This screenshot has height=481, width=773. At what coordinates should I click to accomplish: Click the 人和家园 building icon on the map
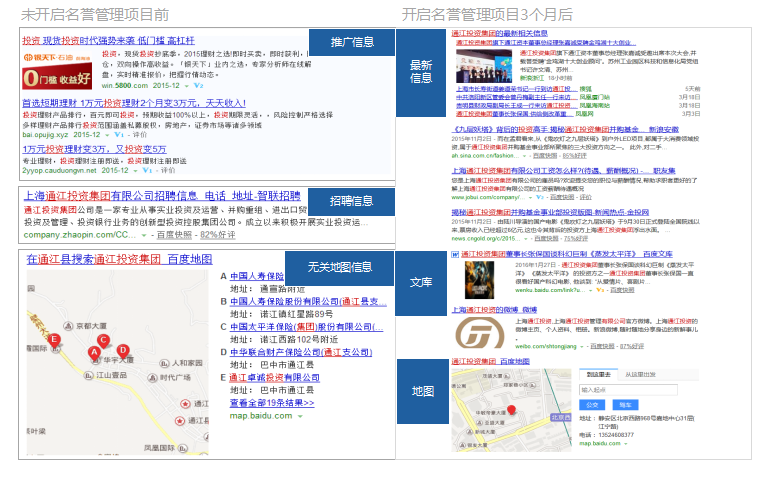(x=165, y=363)
